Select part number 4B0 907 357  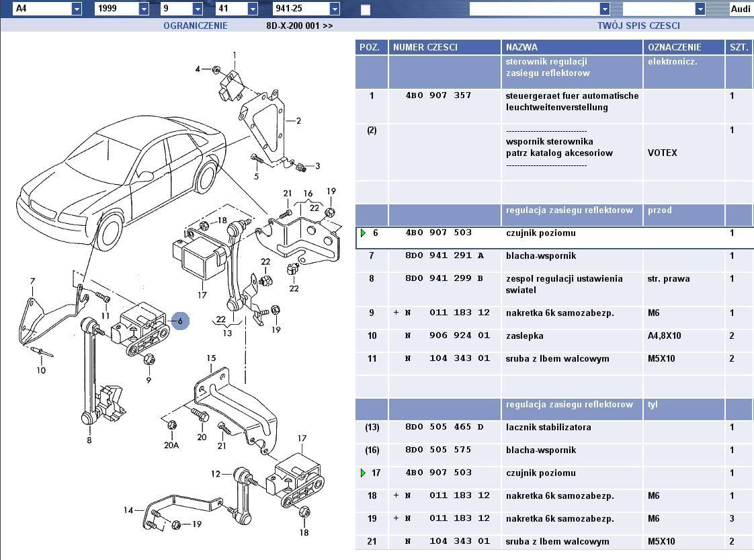(x=438, y=95)
